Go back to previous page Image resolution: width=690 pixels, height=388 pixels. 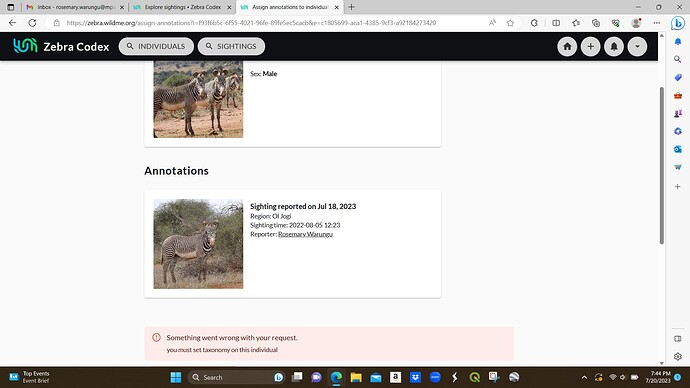pos(12,23)
